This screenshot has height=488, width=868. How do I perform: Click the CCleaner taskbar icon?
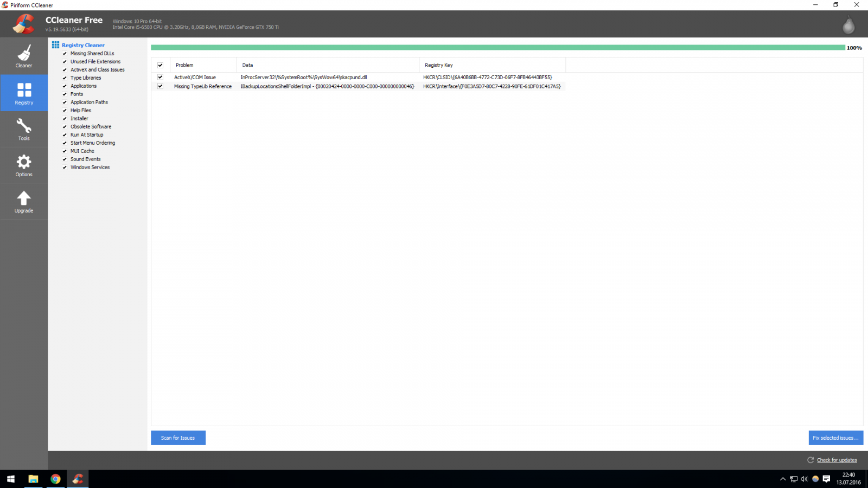(78, 479)
